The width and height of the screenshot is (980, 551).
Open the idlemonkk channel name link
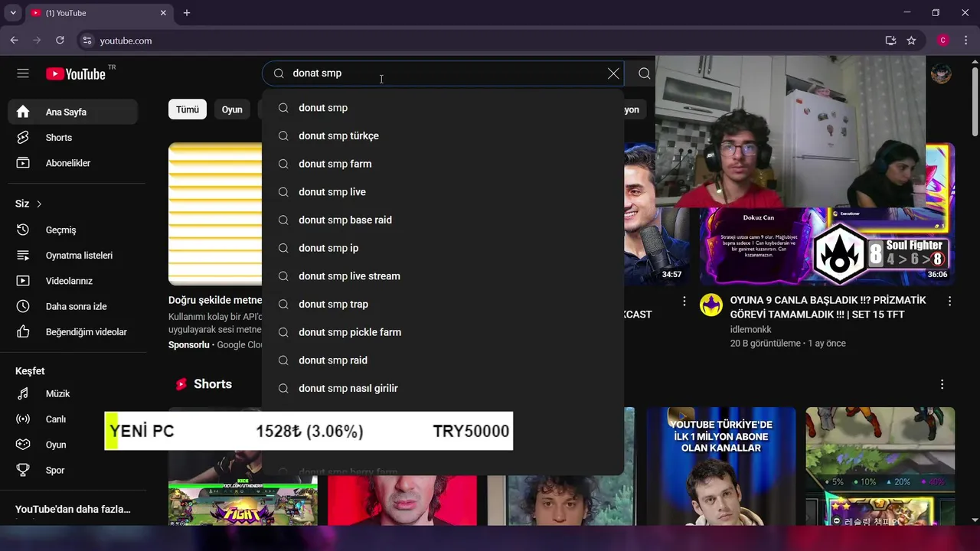[x=751, y=329]
